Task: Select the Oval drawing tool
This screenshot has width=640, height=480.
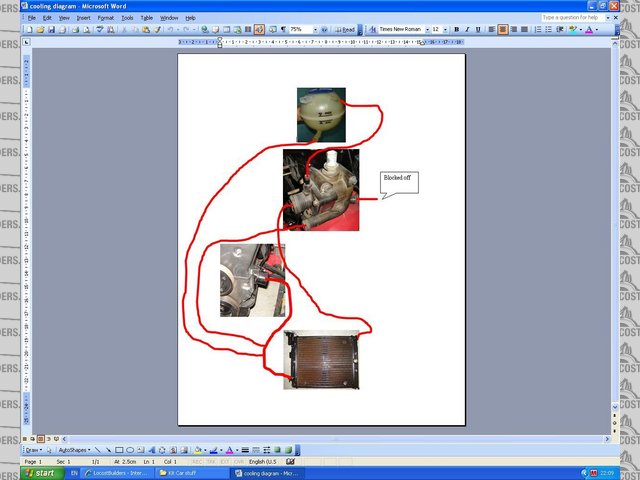Action: [130, 450]
